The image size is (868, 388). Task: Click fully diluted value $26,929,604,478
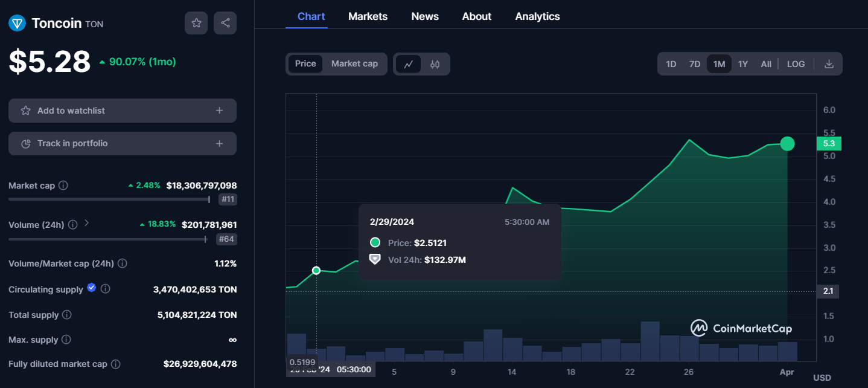pos(200,364)
